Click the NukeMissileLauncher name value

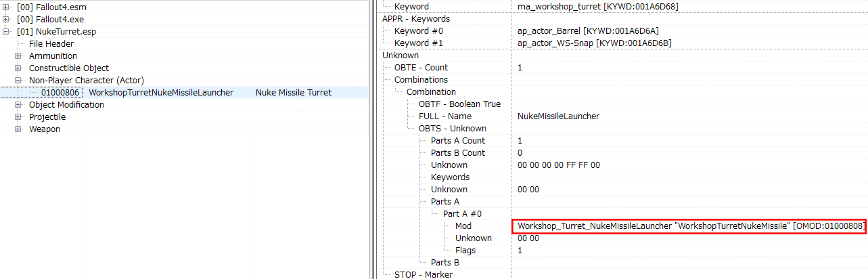point(558,116)
